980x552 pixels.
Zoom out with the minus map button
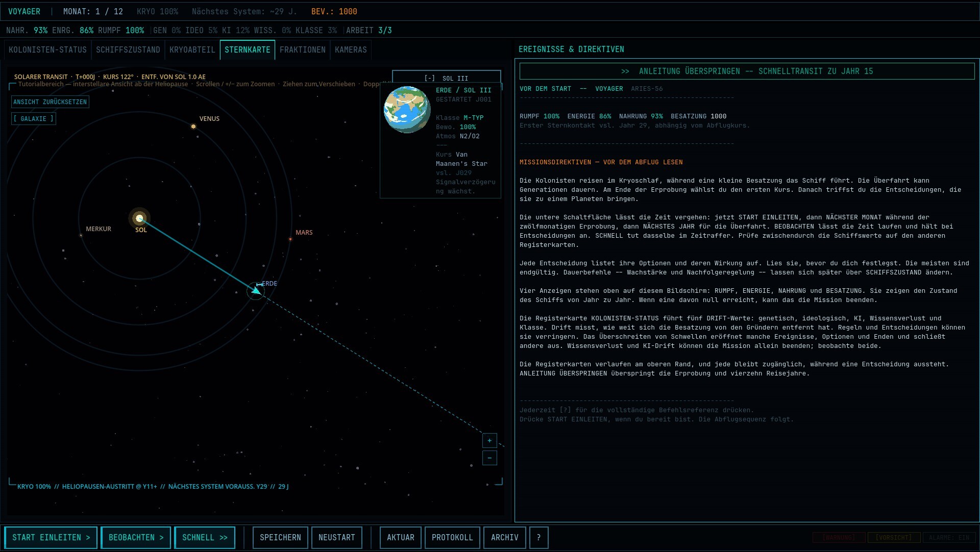point(489,458)
